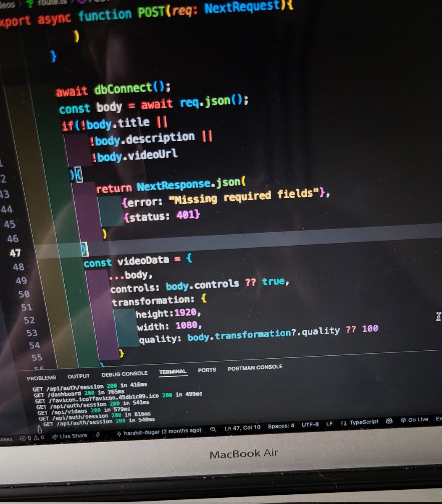Open the UTF-8 encoding picker

[310, 425]
